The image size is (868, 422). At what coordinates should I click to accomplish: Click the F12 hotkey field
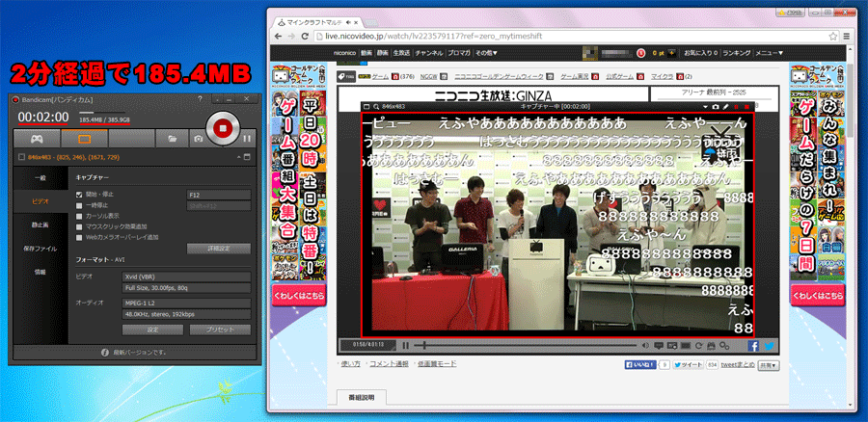219,195
